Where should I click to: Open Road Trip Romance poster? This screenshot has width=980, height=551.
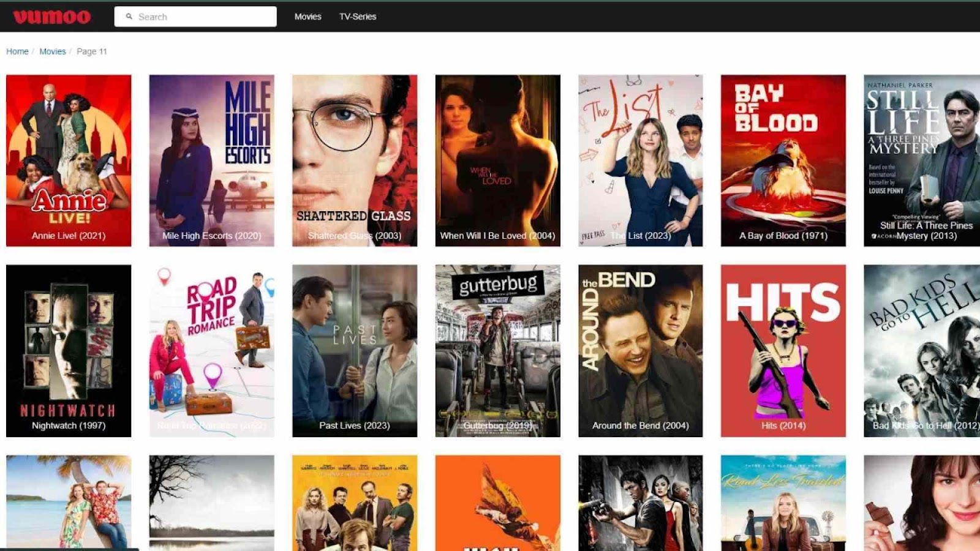click(x=212, y=351)
